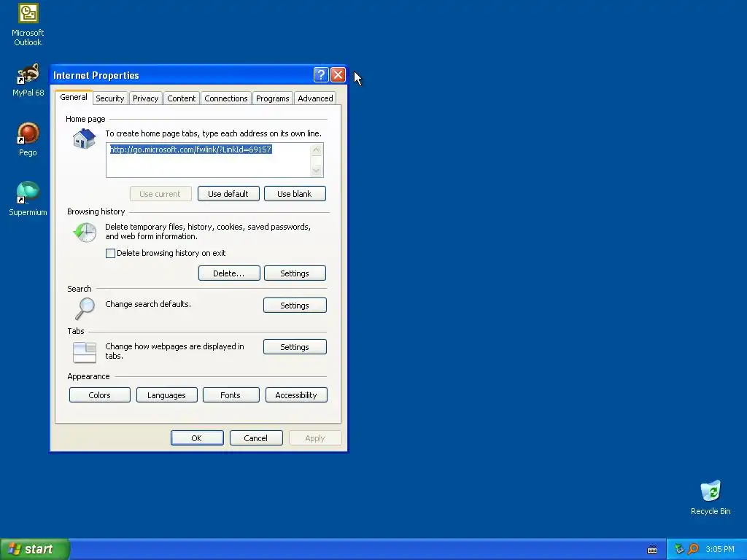Go to the Connections tab
The image size is (747, 560).
tap(226, 98)
